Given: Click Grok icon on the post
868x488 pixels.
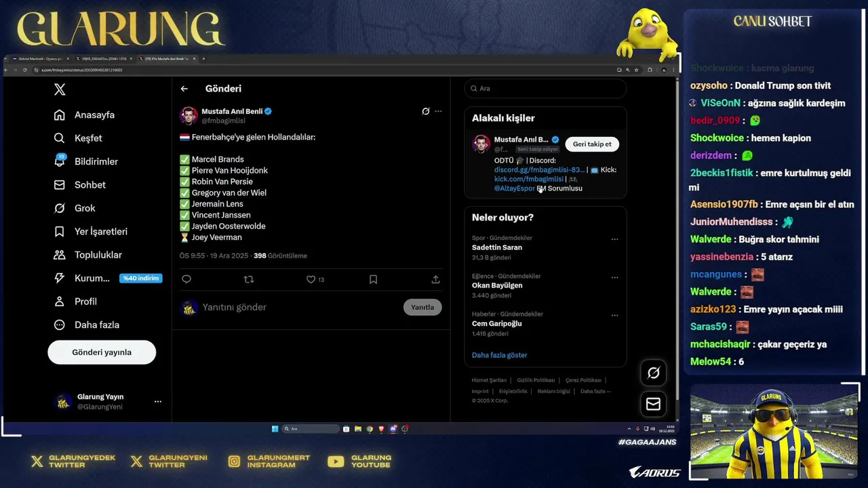Looking at the screenshot, I should click(425, 111).
